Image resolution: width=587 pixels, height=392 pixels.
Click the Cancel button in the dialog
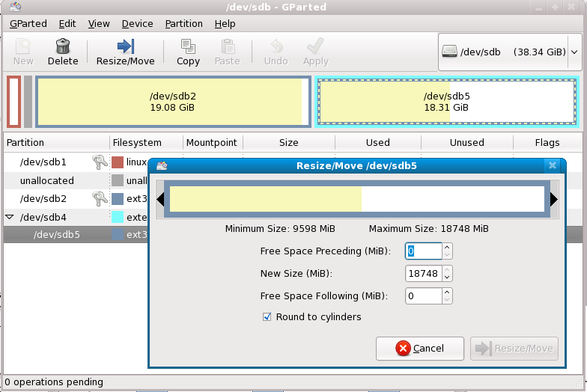coord(420,349)
